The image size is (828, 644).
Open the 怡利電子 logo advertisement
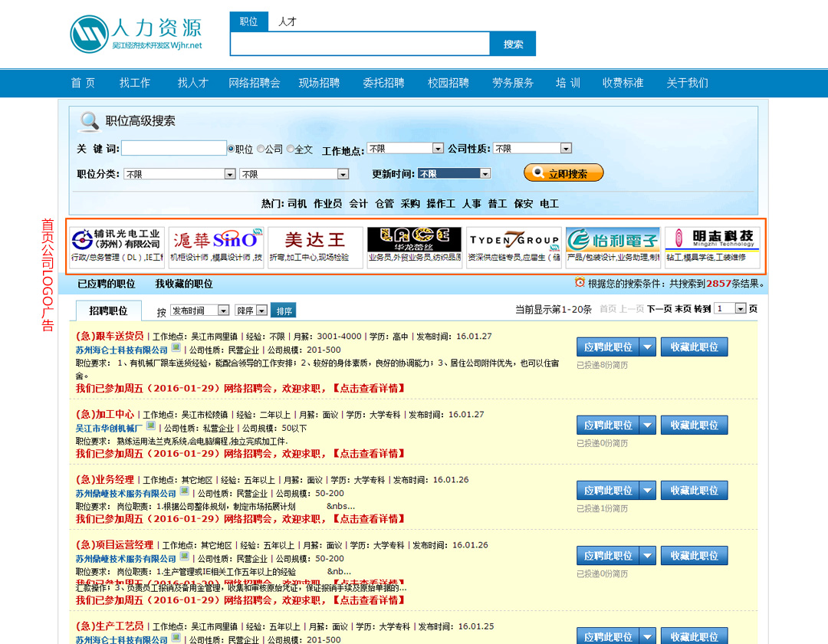pos(613,247)
